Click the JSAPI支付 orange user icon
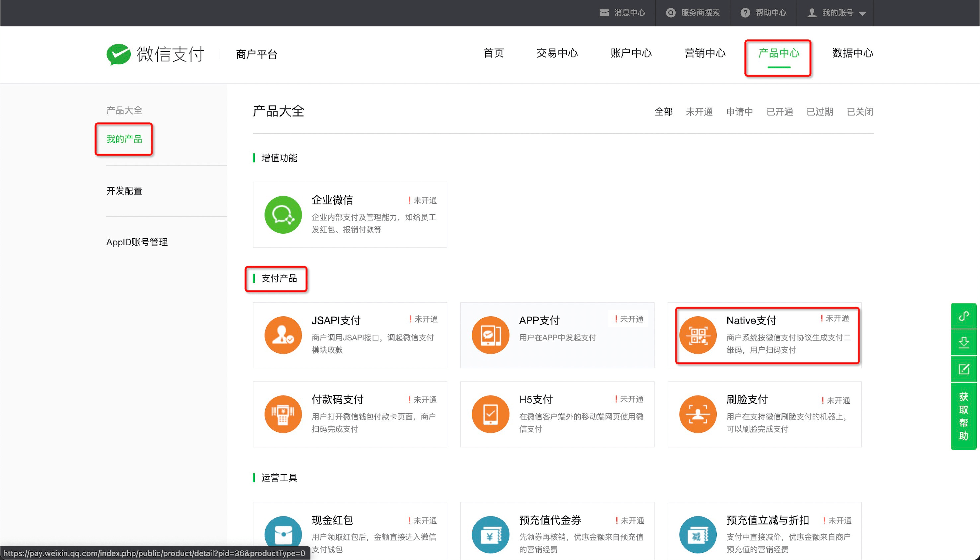This screenshot has height=560, width=980. (283, 335)
